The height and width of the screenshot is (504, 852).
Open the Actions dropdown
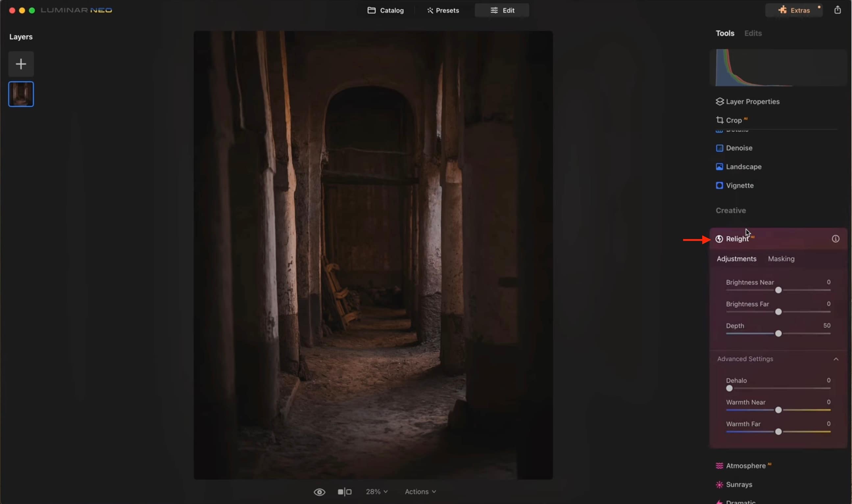(x=420, y=491)
